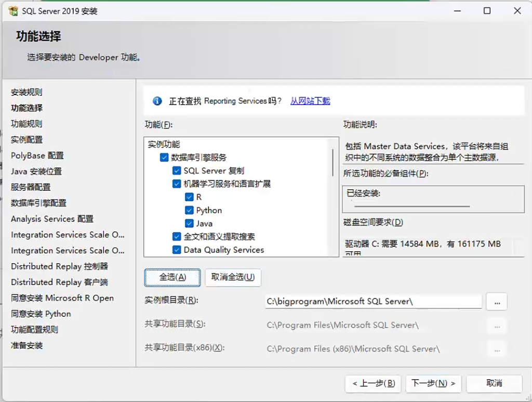Toggle the 数据库引擎服务 checkbox
532x402 pixels.
coord(164,157)
